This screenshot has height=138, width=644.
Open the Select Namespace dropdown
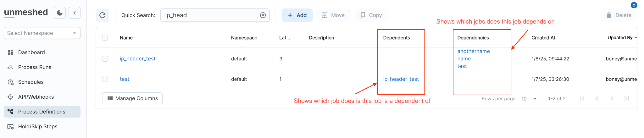tap(42, 33)
